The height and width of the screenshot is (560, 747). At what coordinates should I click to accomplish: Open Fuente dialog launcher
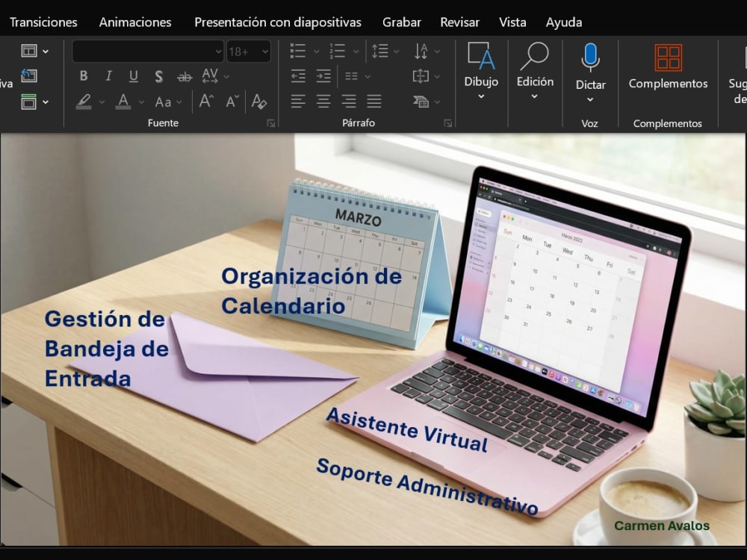coord(271,123)
